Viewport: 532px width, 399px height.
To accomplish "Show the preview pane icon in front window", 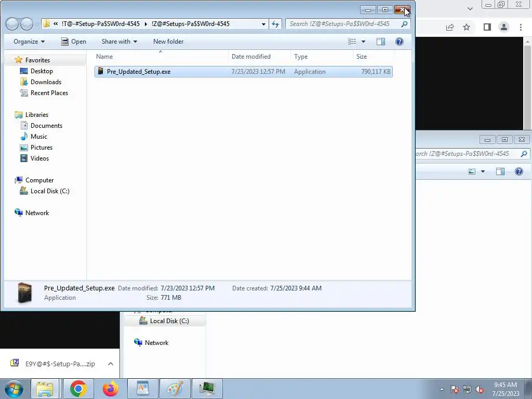I will pos(381,42).
